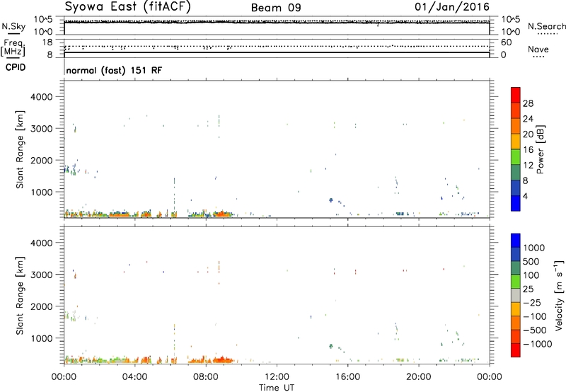
Task: Click the '16:00' time axis tick label
Action: click(x=347, y=377)
